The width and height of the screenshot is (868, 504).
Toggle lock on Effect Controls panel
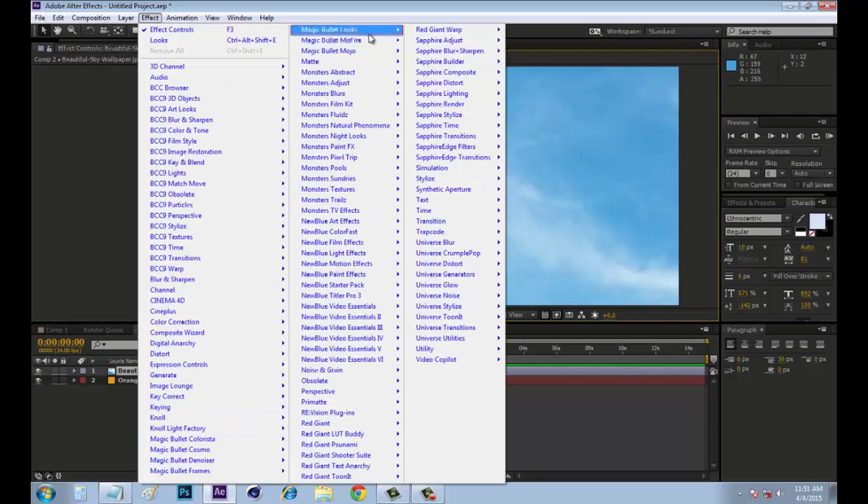[x=49, y=48]
